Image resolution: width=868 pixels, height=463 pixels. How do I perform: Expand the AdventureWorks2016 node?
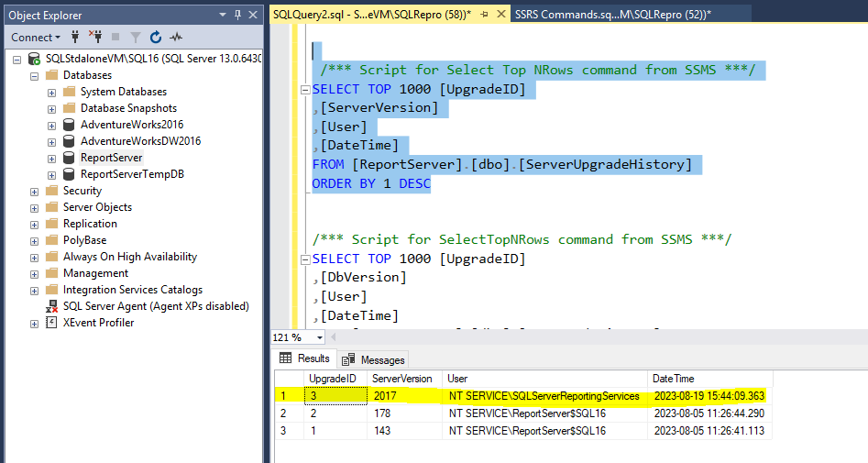pyautogui.click(x=51, y=126)
